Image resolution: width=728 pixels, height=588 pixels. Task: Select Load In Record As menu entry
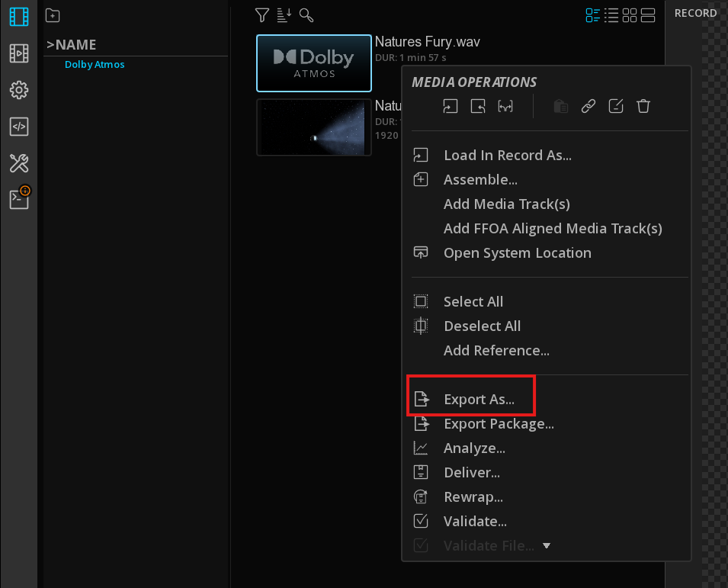coord(507,156)
